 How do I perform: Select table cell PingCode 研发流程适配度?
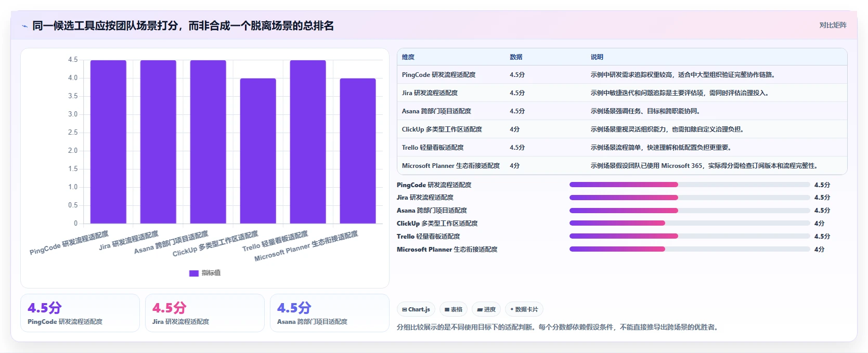438,75
